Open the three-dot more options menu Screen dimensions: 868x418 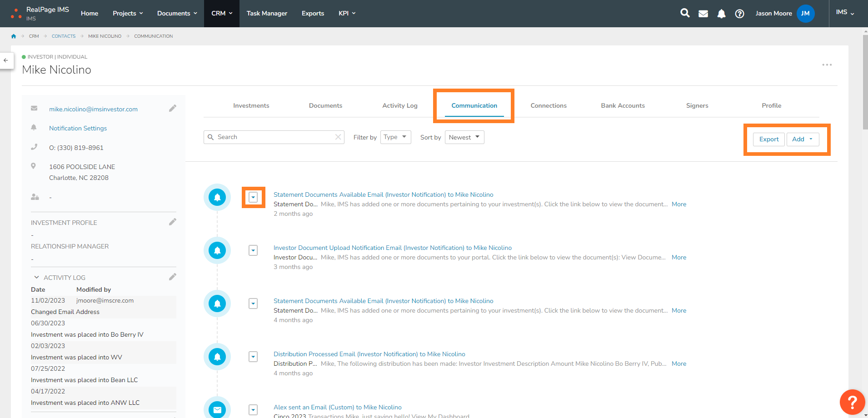pyautogui.click(x=827, y=65)
